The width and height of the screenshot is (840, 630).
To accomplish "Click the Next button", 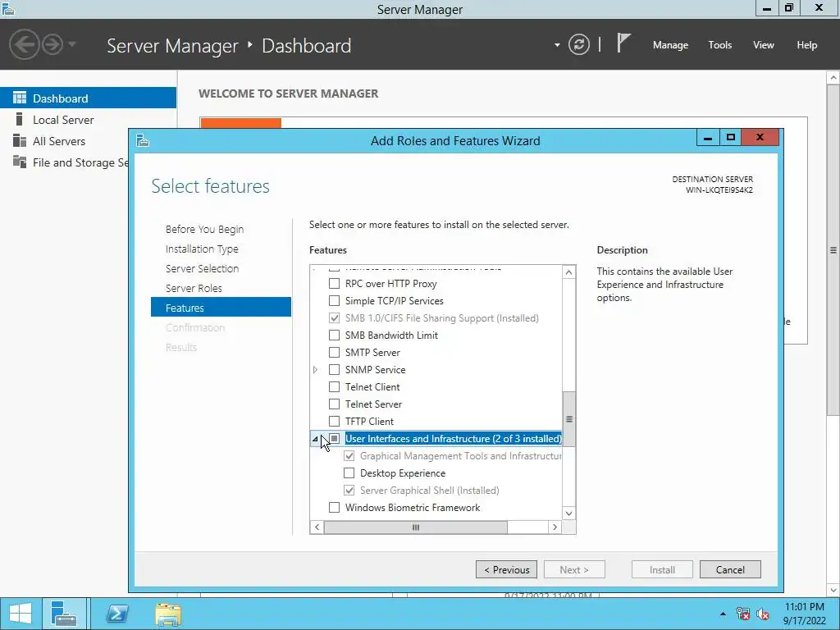I will (574, 569).
